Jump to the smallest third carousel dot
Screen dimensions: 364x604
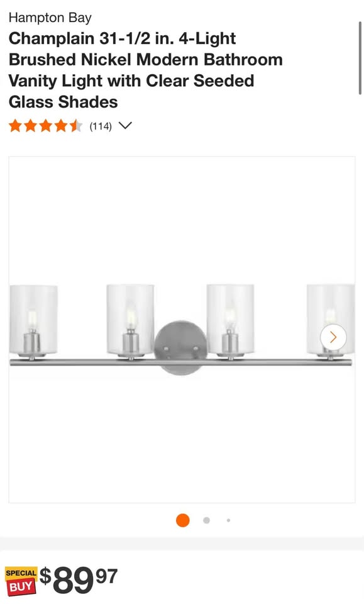tap(229, 520)
